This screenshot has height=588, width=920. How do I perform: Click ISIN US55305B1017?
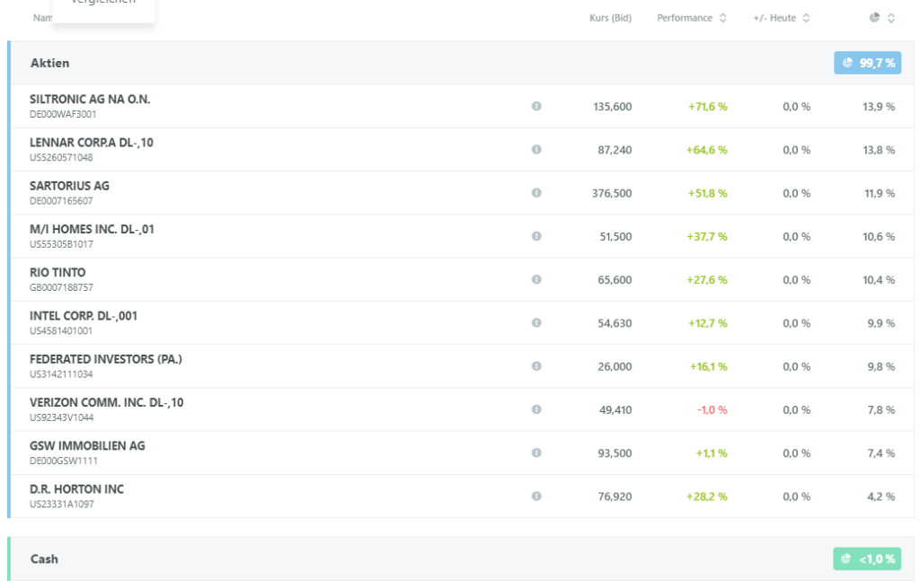61,244
